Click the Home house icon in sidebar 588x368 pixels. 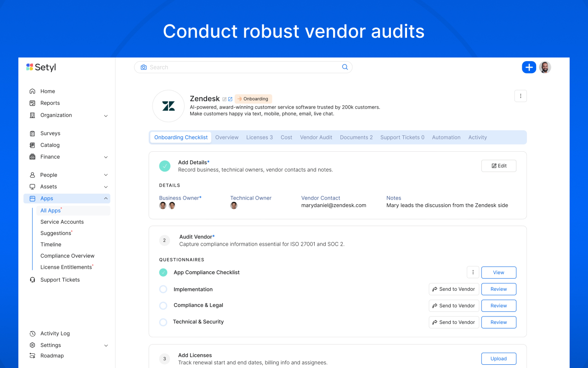[32, 91]
